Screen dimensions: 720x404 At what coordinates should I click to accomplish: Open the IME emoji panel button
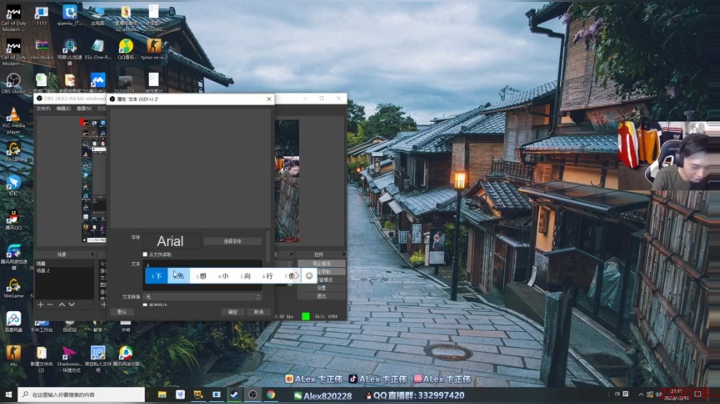coord(309,276)
